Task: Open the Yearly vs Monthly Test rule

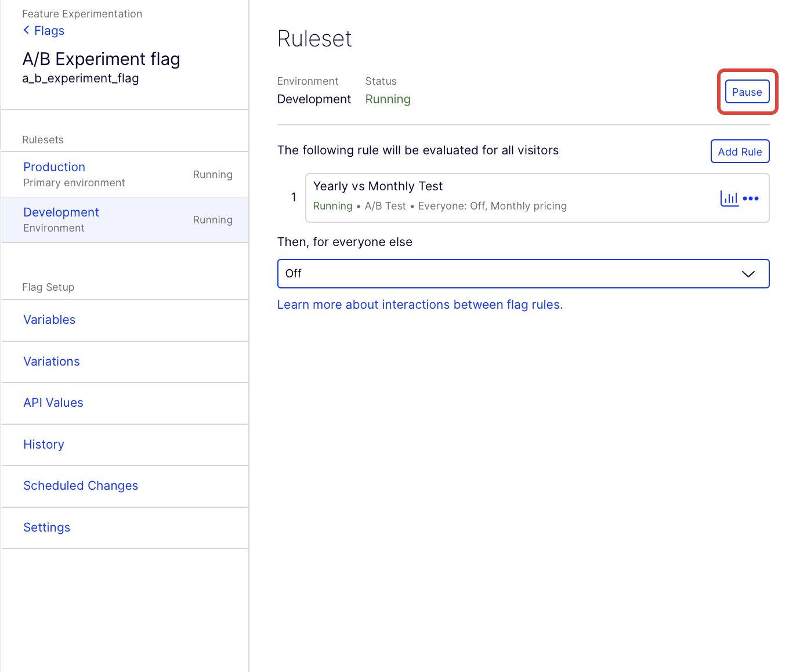Action: point(378,186)
